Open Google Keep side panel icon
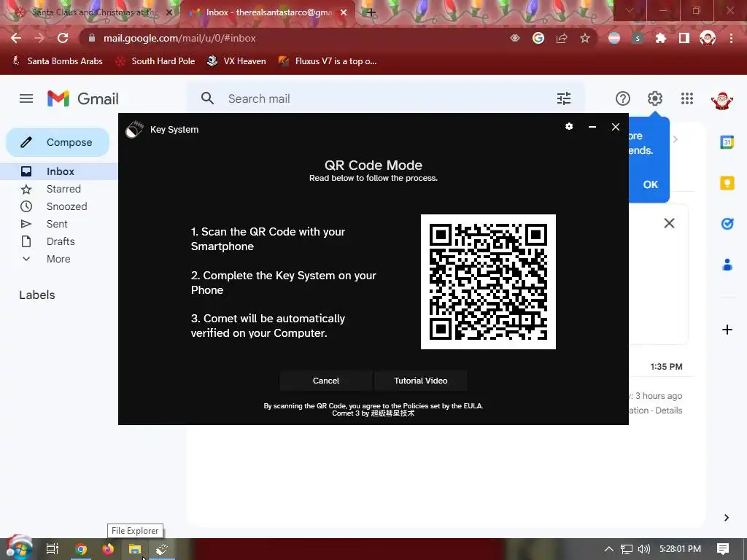 727,183
